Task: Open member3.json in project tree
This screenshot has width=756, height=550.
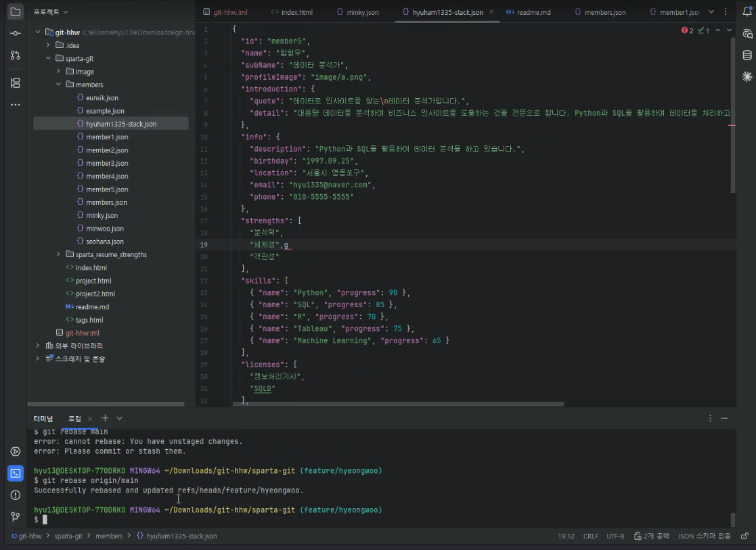Action: click(x=107, y=163)
